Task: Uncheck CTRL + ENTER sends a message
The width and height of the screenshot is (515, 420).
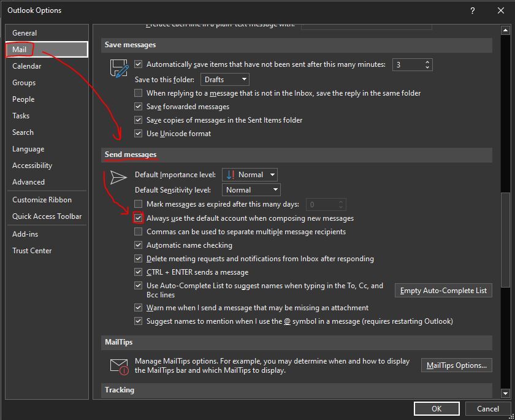Action: [139, 272]
